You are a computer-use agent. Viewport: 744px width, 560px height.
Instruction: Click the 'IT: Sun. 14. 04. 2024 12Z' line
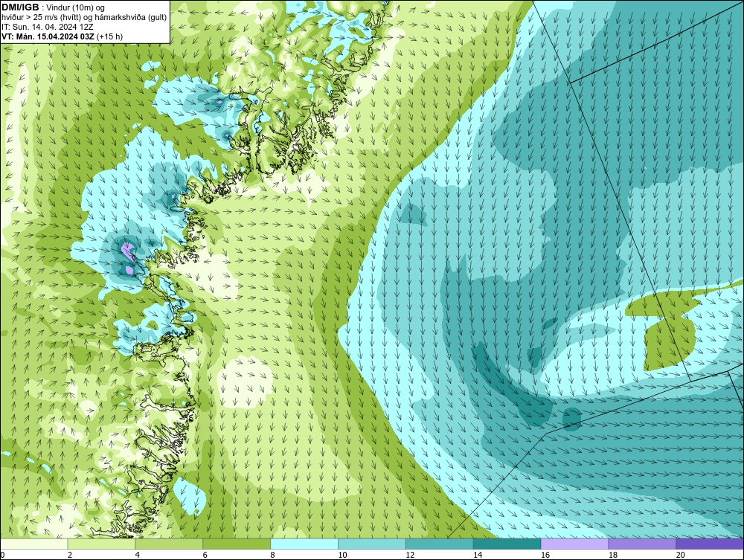(48, 27)
